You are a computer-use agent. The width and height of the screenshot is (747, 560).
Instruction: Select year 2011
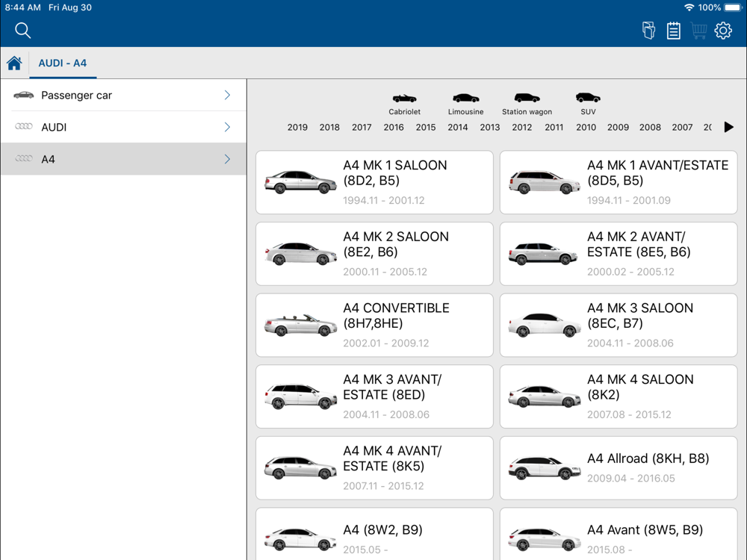pyautogui.click(x=554, y=127)
